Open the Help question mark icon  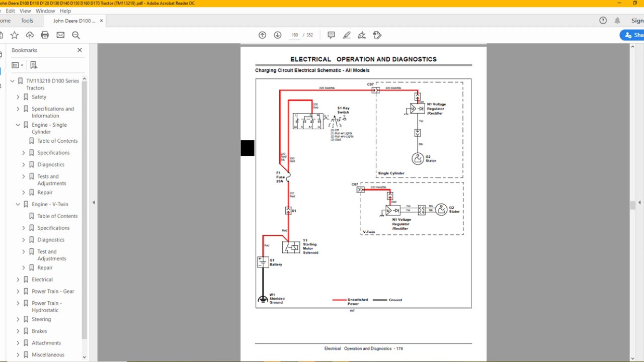(603, 21)
